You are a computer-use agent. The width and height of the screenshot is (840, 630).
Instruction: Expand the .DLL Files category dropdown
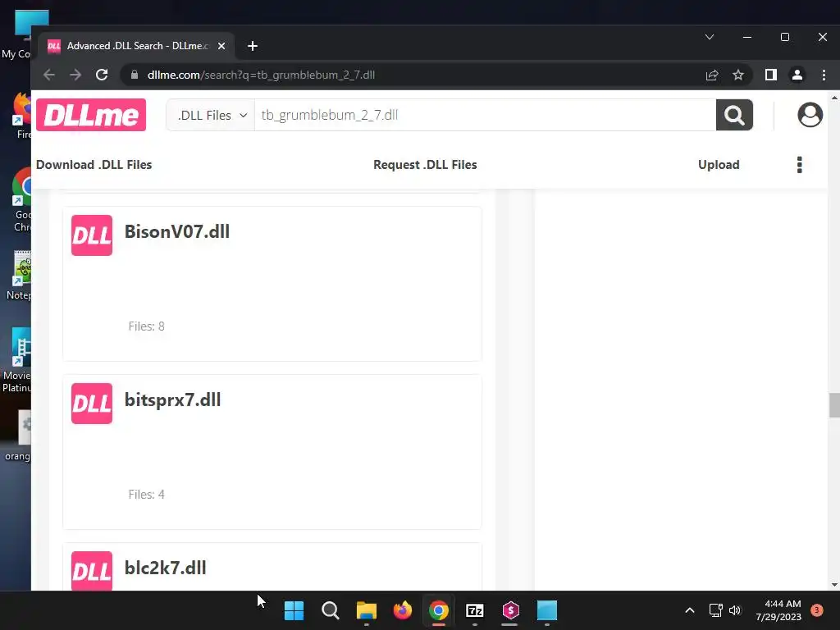pos(211,115)
